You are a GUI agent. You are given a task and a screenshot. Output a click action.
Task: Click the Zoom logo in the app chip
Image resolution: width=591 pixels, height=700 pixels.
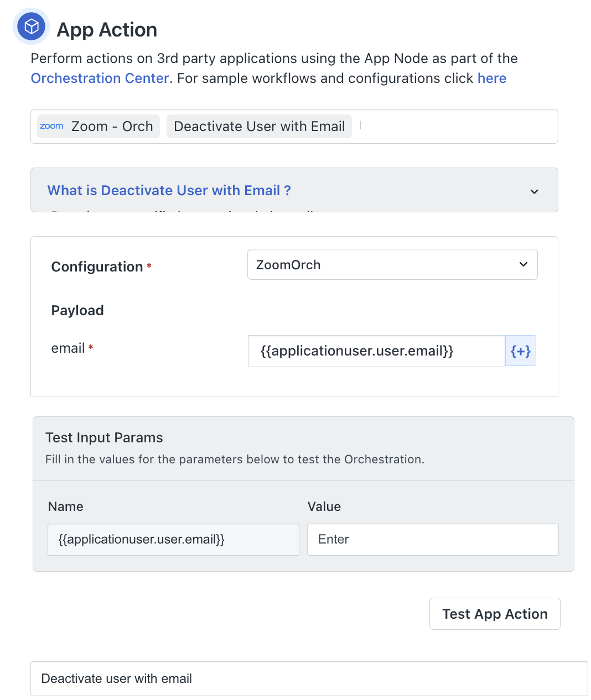point(51,126)
